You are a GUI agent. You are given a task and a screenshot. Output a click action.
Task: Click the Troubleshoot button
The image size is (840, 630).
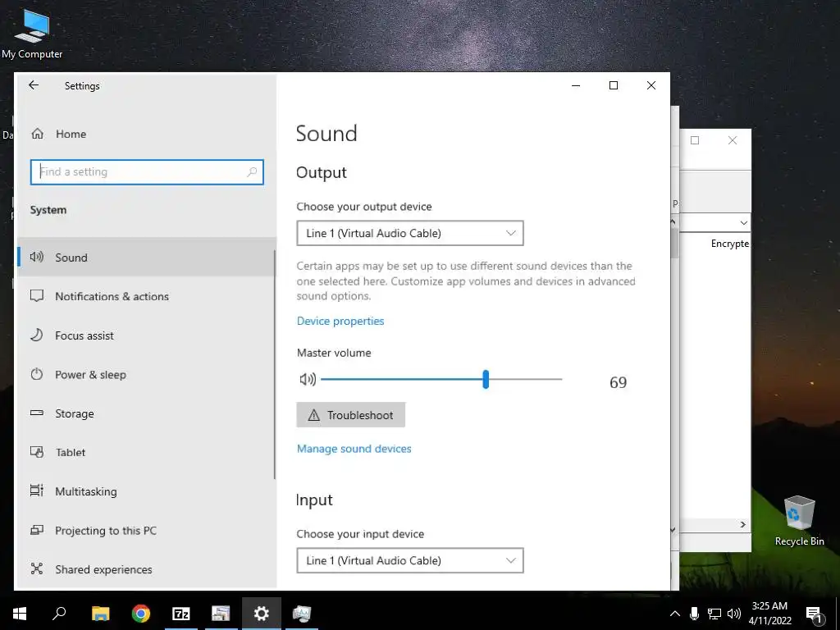351,415
